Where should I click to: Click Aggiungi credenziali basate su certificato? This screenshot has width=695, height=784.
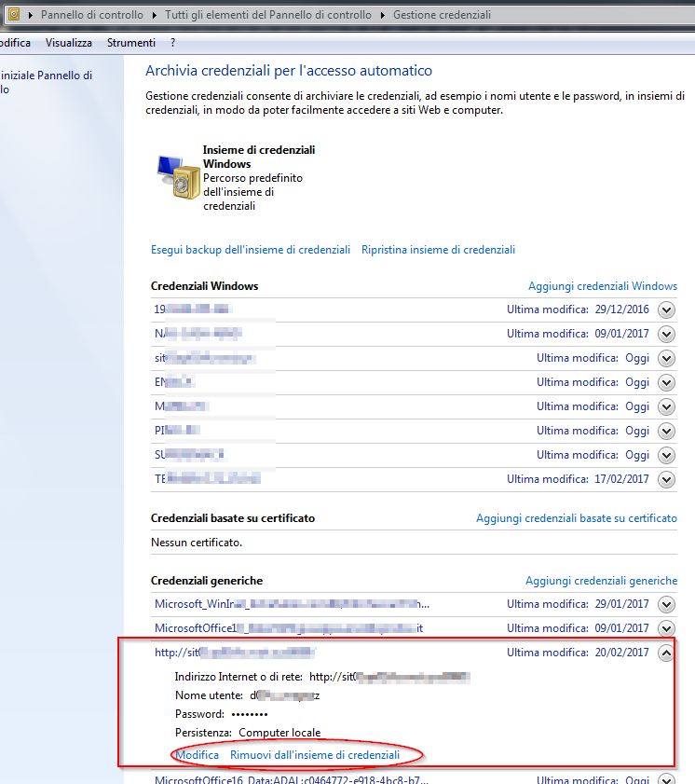click(577, 518)
